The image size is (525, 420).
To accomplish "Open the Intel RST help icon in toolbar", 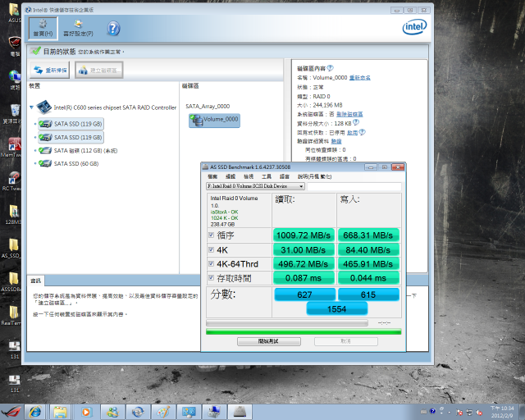I will (114, 29).
